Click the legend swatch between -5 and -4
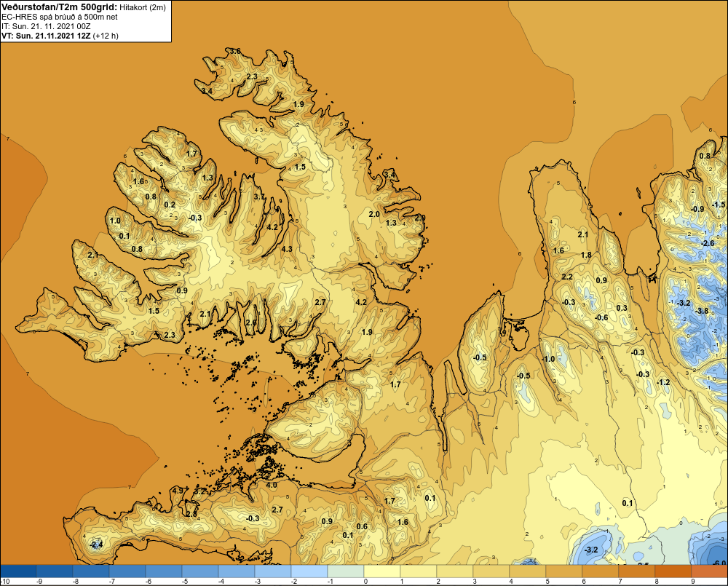728x586 pixels. [200, 571]
